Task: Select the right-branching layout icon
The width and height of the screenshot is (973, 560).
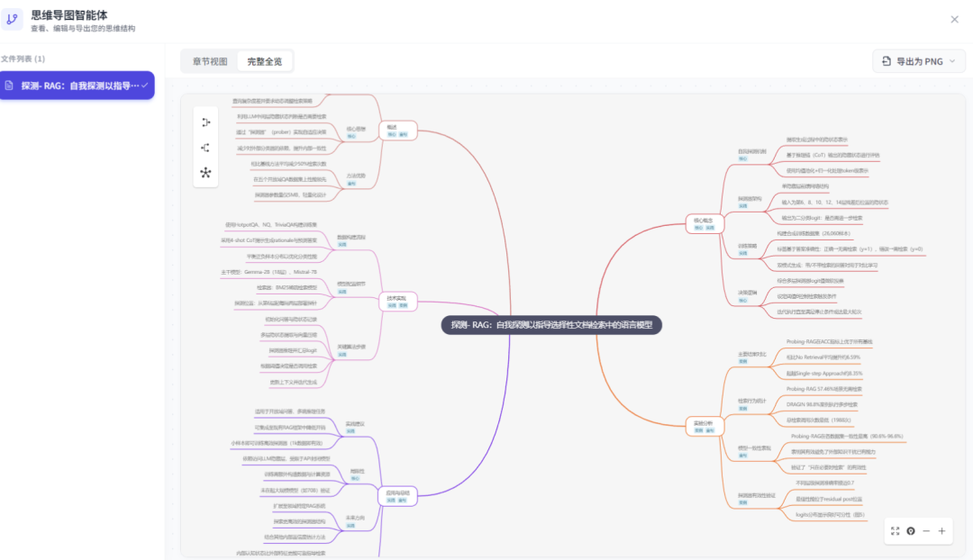Action: coord(205,122)
